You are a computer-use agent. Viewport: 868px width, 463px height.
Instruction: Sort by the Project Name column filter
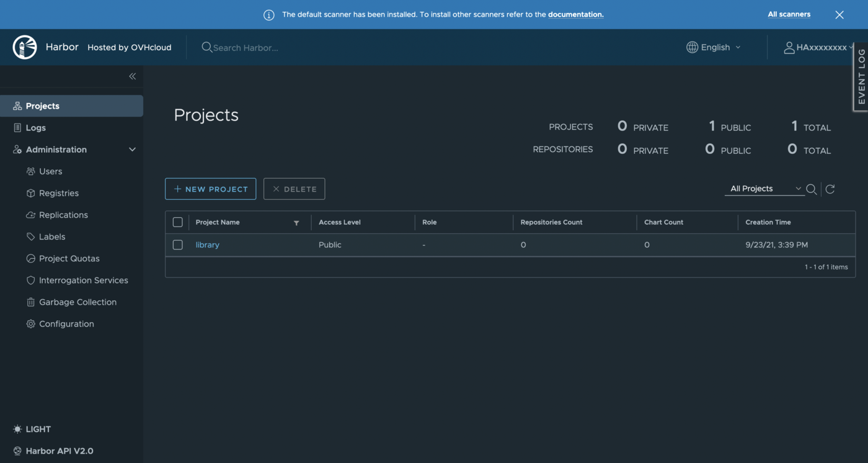pyautogui.click(x=296, y=222)
